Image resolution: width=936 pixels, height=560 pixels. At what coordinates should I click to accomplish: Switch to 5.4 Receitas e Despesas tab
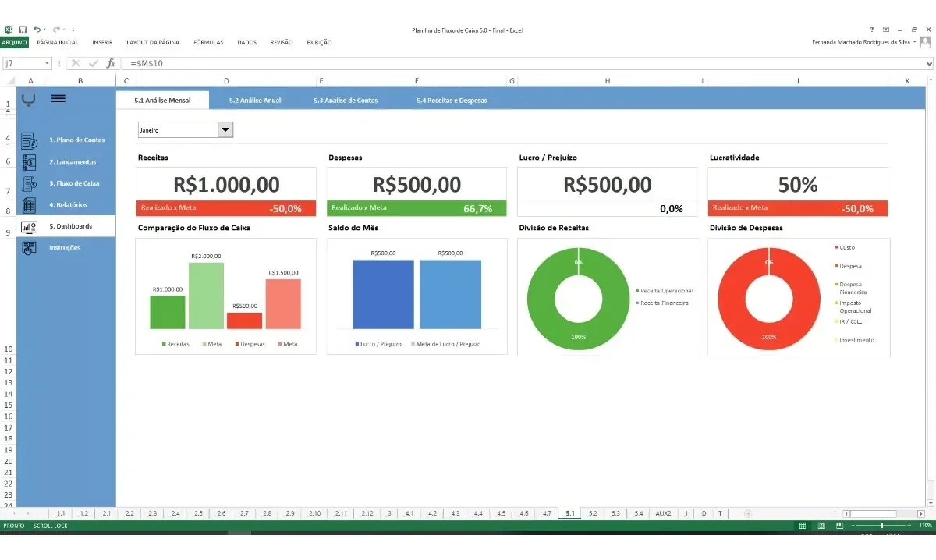[452, 101]
